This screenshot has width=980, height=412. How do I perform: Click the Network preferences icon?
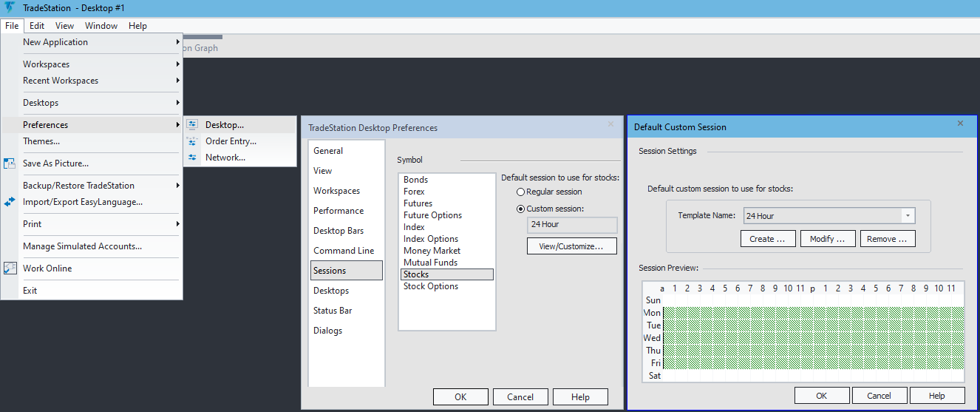point(192,158)
